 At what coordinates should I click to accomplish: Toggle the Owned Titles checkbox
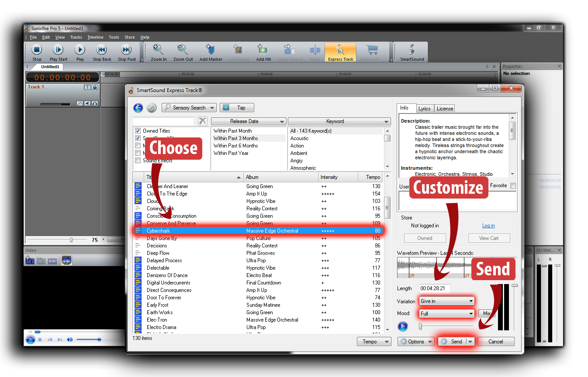138,131
